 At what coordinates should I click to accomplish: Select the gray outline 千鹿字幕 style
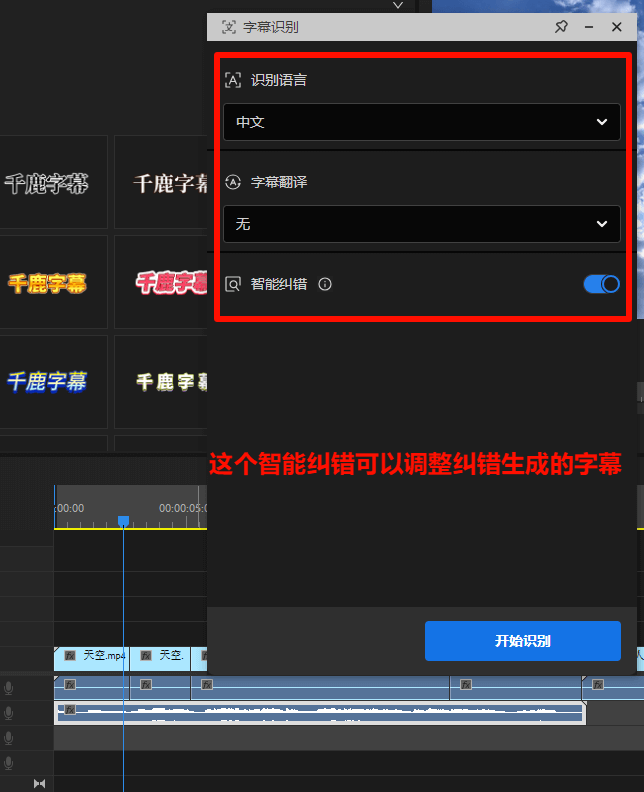click(x=53, y=182)
